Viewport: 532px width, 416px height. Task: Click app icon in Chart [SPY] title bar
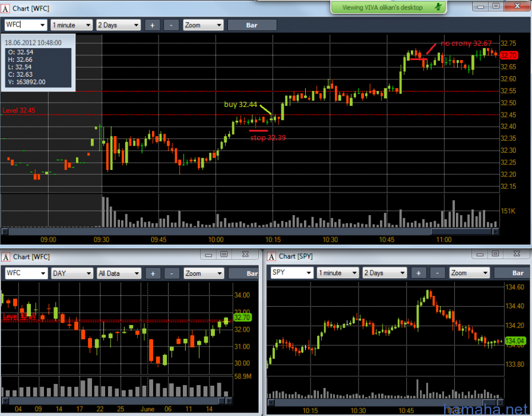[x=271, y=257]
